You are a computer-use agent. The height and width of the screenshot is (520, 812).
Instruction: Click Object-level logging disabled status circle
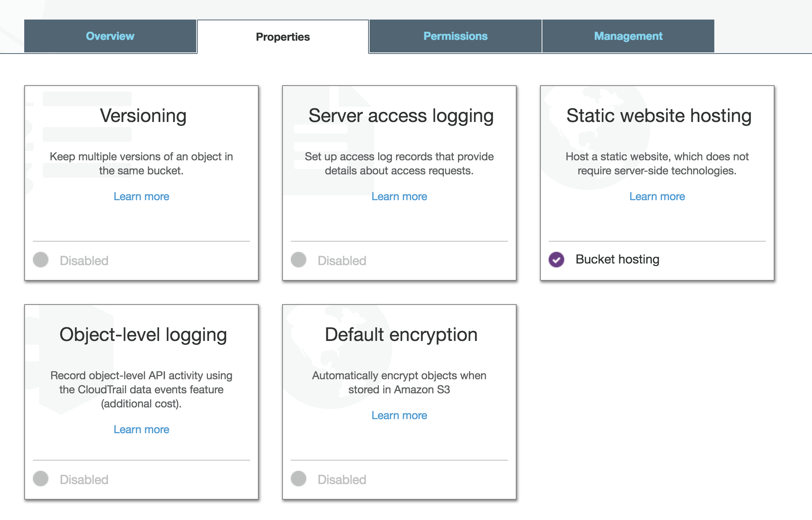41,479
